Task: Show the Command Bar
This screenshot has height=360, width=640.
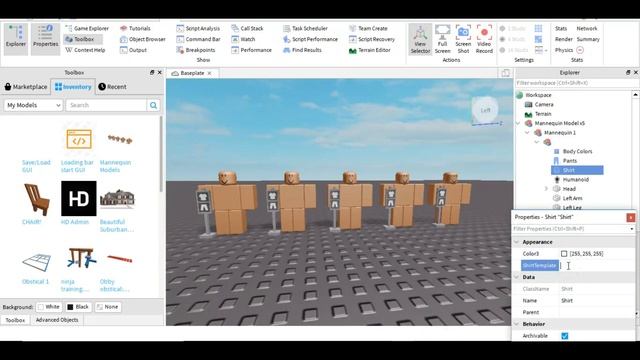Action: click(x=198, y=39)
